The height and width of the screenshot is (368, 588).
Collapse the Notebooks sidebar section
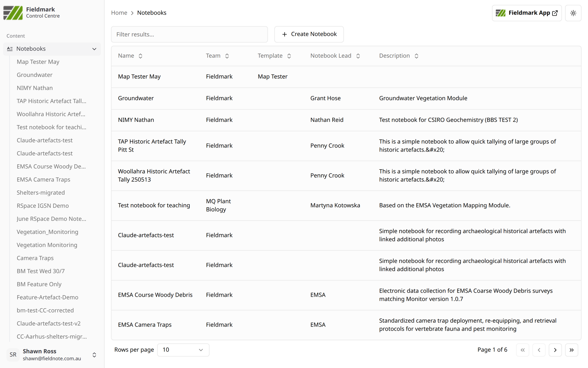pyautogui.click(x=94, y=49)
